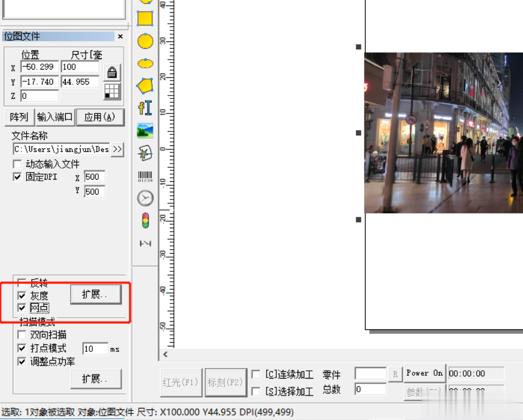Select the text tool icon
The height and width of the screenshot is (420, 523).
click(x=145, y=108)
